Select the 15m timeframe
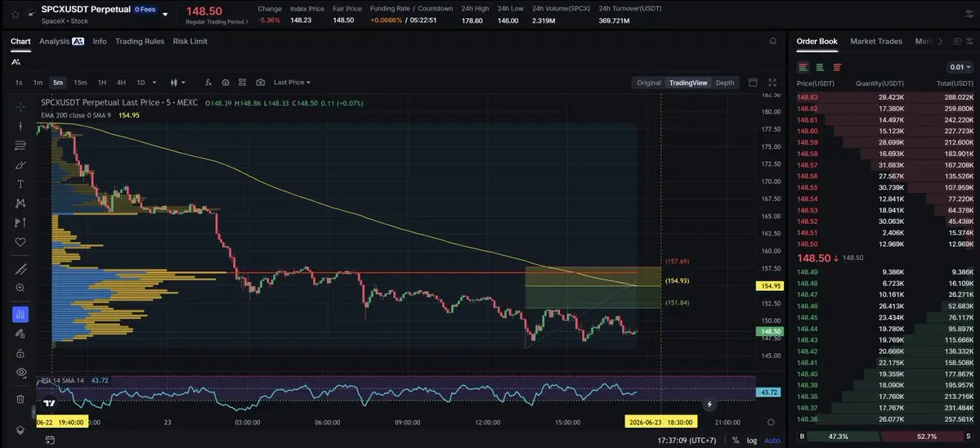This screenshot has height=448, width=980. click(x=80, y=83)
